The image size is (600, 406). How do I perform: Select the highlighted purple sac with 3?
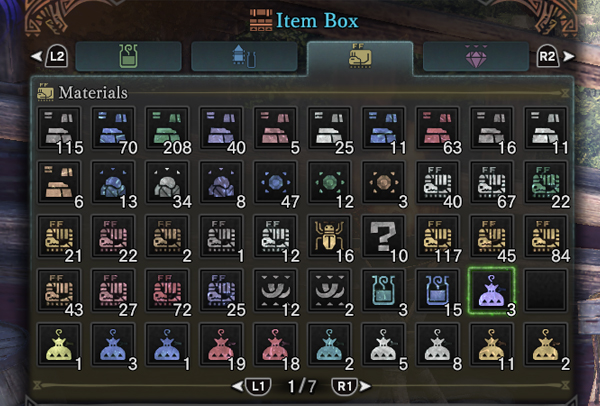click(491, 291)
